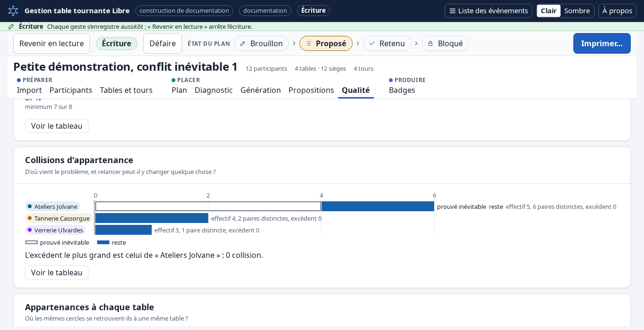Screen dimensions: 644x330
Task: Click the 'Appartenances à chaque table' heading
Action: click(x=90, y=307)
